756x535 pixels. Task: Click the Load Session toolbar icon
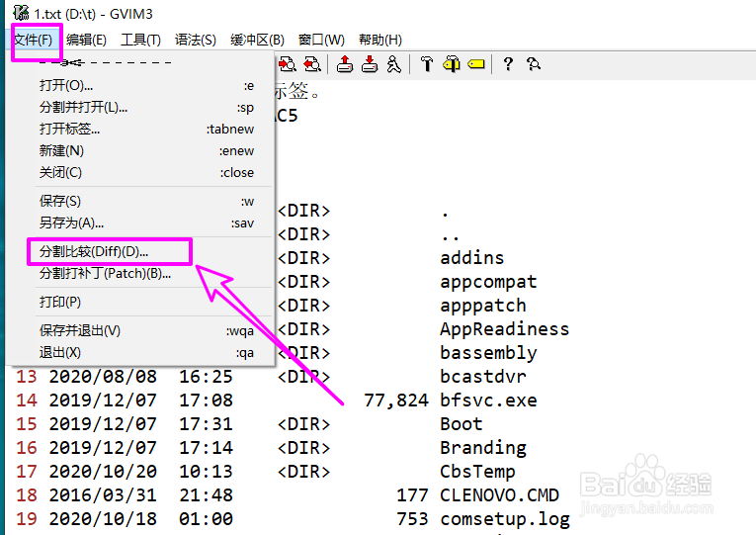(344, 63)
